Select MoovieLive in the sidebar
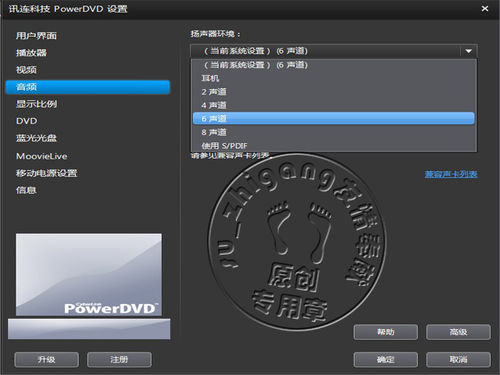This screenshot has height=375, width=500. 42,156
